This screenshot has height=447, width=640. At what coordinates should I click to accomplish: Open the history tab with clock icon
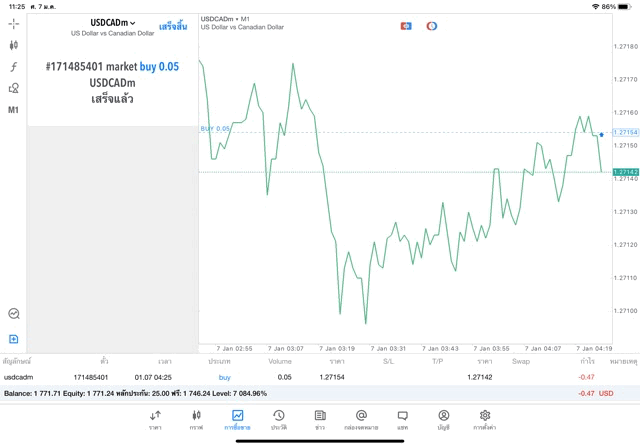[x=279, y=420]
